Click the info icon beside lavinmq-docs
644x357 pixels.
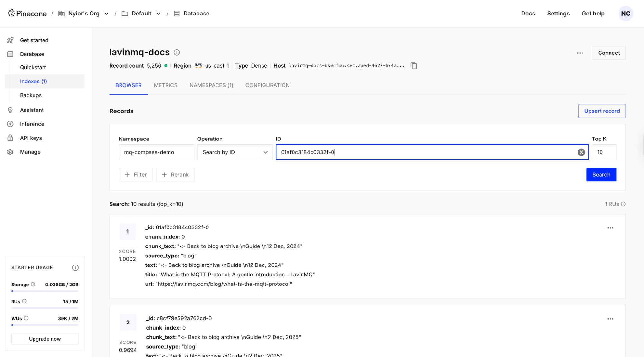coord(177,52)
